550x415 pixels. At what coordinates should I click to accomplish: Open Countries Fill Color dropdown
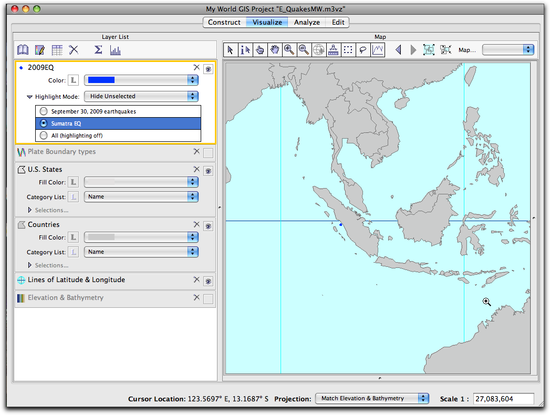tap(141, 237)
